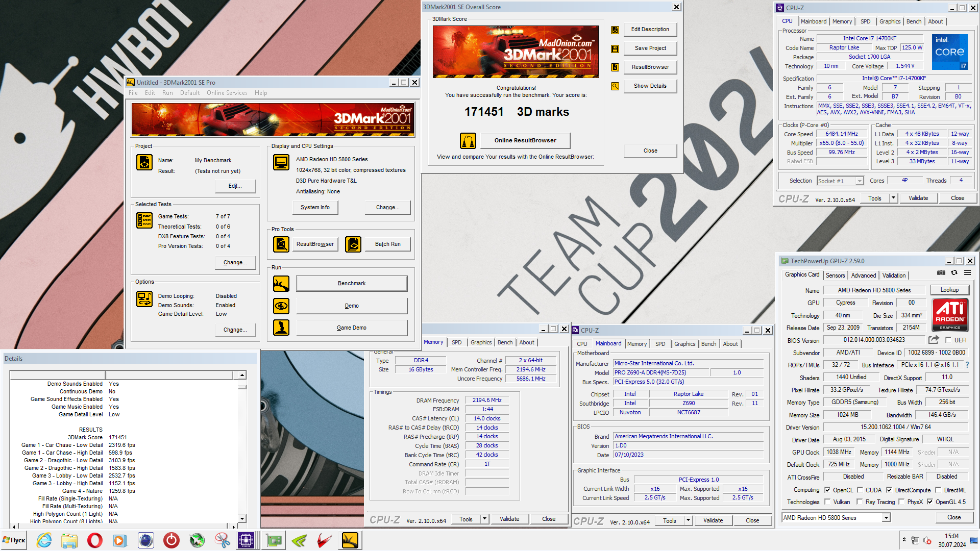Click the floppy disk icon beside Save Project
This screenshot has width=980, height=551.
[x=615, y=49]
